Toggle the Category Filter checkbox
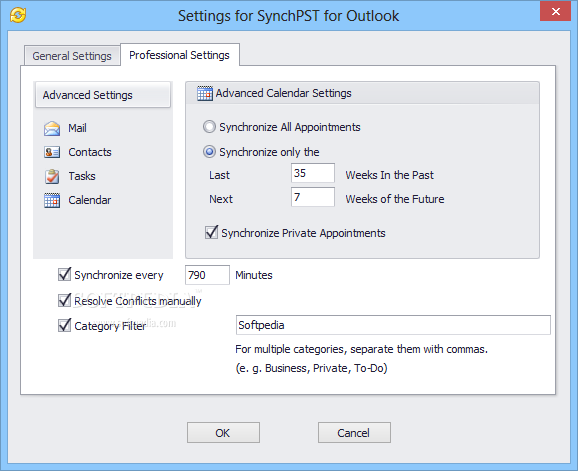Viewport: 578px width, 471px height. click(65, 325)
